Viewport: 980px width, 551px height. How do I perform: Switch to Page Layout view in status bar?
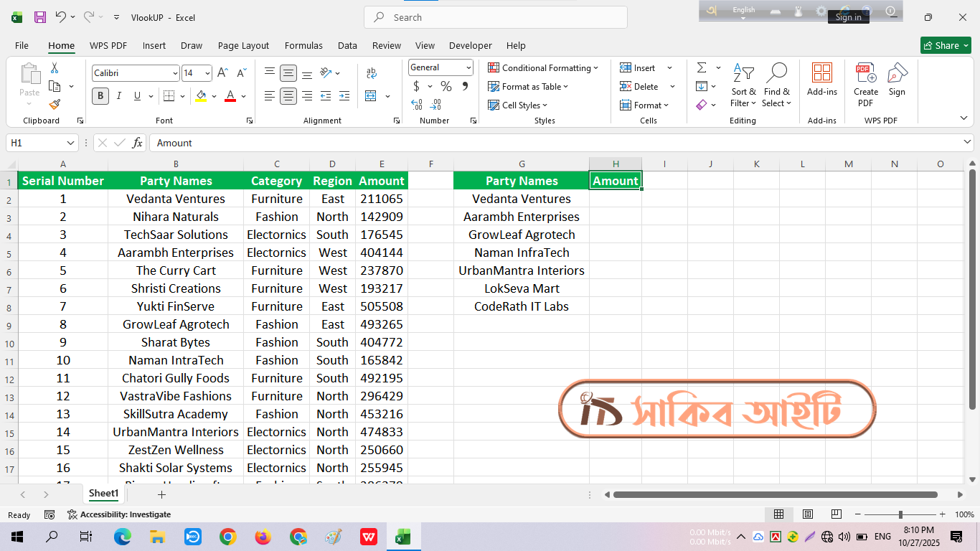pos(807,514)
